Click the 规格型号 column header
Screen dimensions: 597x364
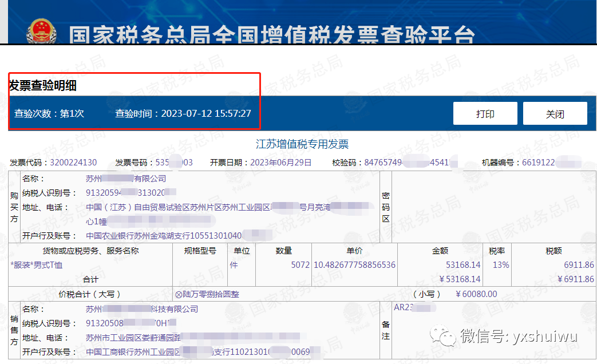[x=200, y=251]
